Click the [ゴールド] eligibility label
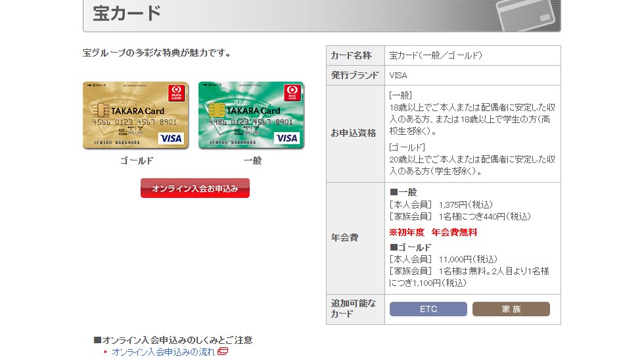 pyautogui.click(x=407, y=147)
